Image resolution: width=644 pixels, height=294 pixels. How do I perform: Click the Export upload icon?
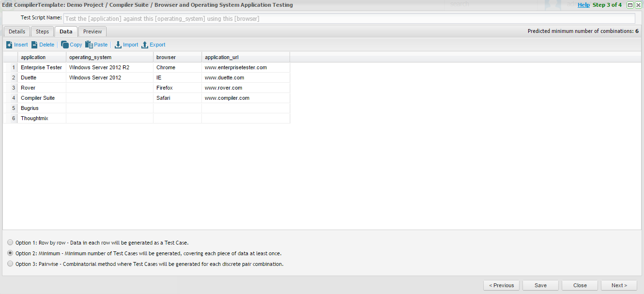pyautogui.click(x=144, y=45)
